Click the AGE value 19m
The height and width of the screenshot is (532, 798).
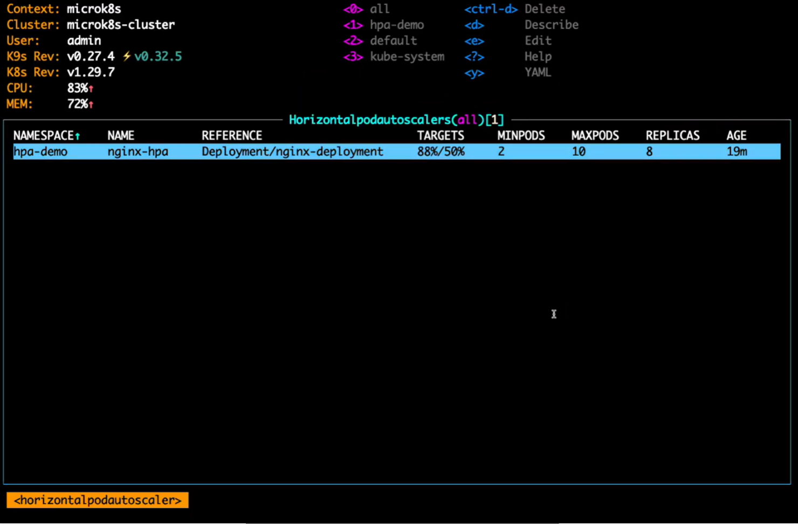[737, 151]
